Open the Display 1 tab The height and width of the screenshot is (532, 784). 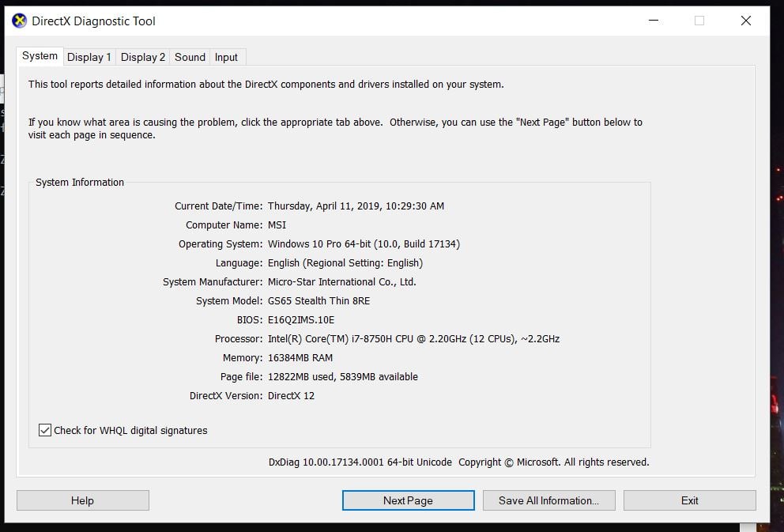(89, 57)
